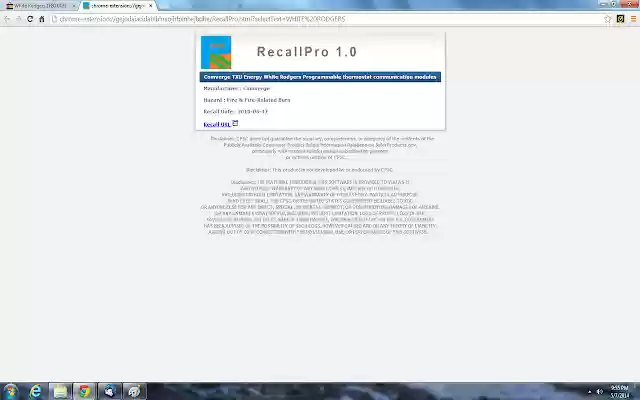The image size is (640, 400).
Task: Launch Internet Explorer from the taskbar
Action: 36,391
